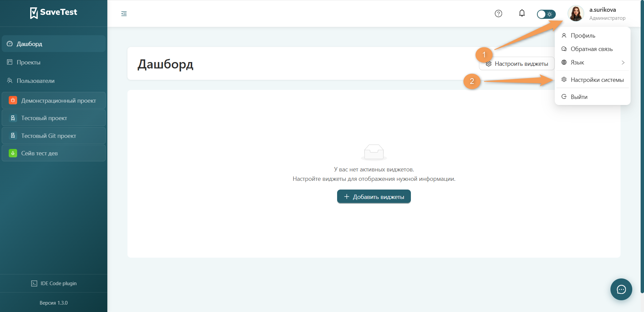Click the a.surikova username

point(602,10)
